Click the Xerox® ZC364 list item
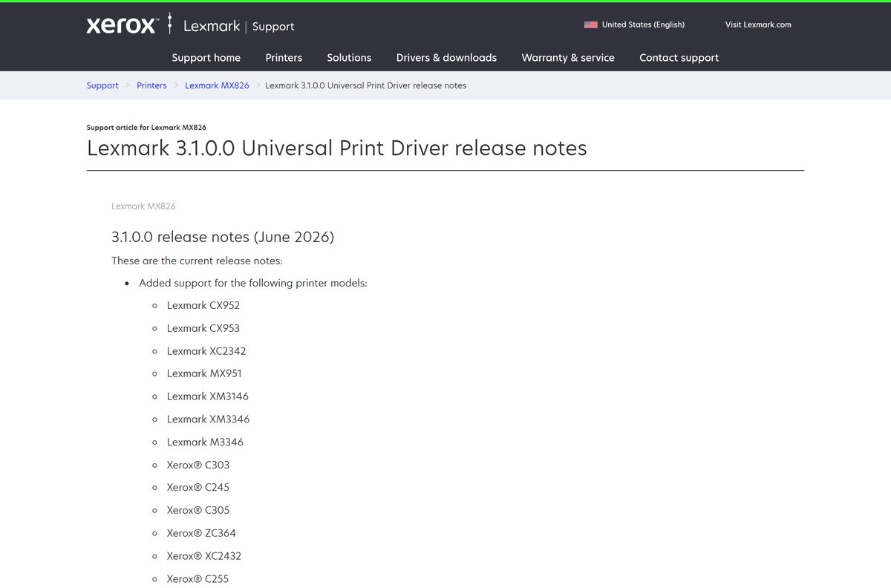Viewport: 891px width, 588px height. [x=201, y=533]
